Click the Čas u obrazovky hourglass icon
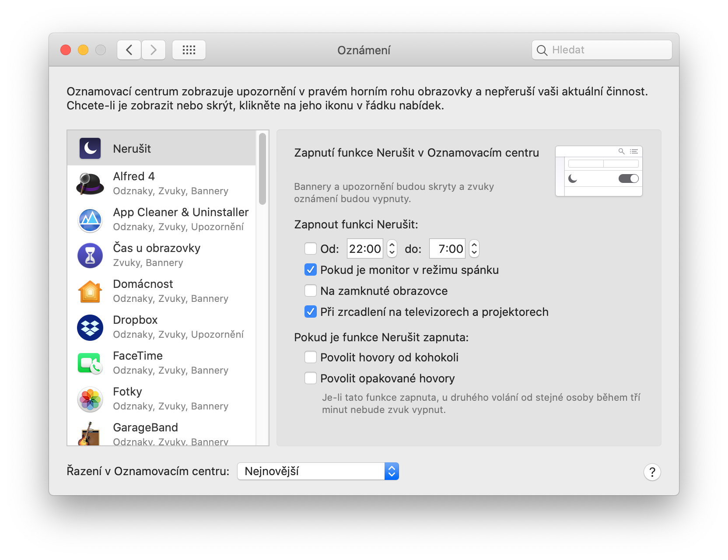 pos(90,256)
